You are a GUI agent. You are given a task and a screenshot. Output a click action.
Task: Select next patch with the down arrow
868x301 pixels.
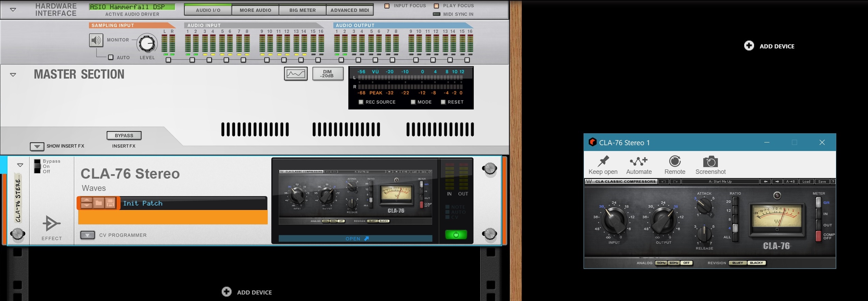coord(87,206)
